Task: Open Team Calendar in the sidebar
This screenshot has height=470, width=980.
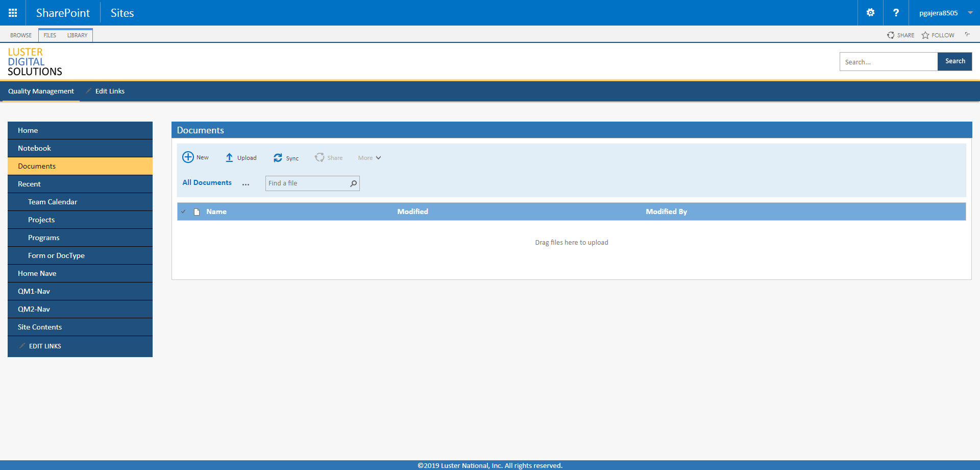Action: 80,202
